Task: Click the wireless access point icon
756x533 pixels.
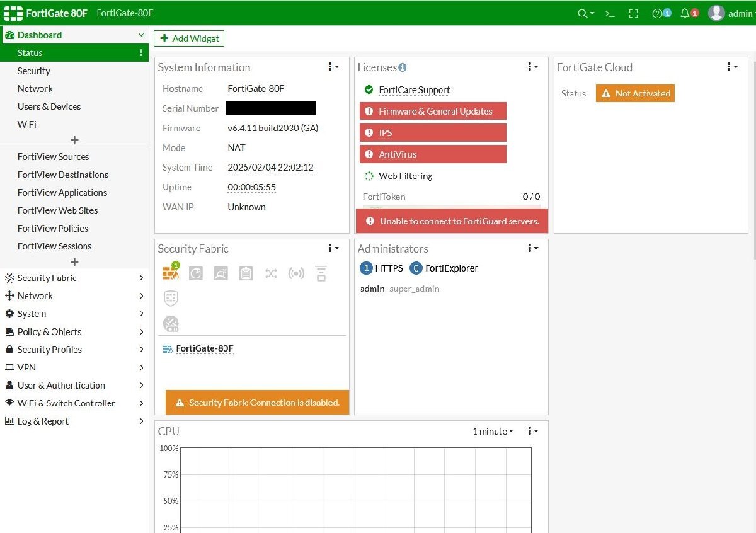Action: 296,273
